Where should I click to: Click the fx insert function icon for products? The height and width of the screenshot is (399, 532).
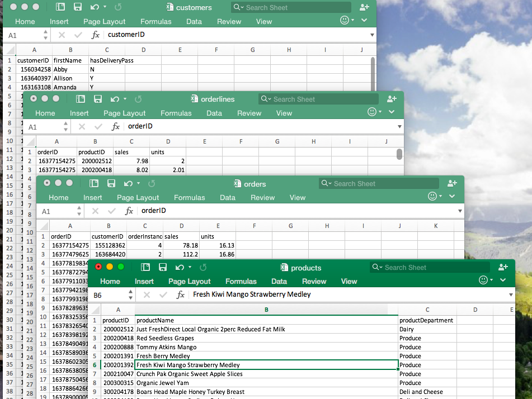tap(181, 294)
